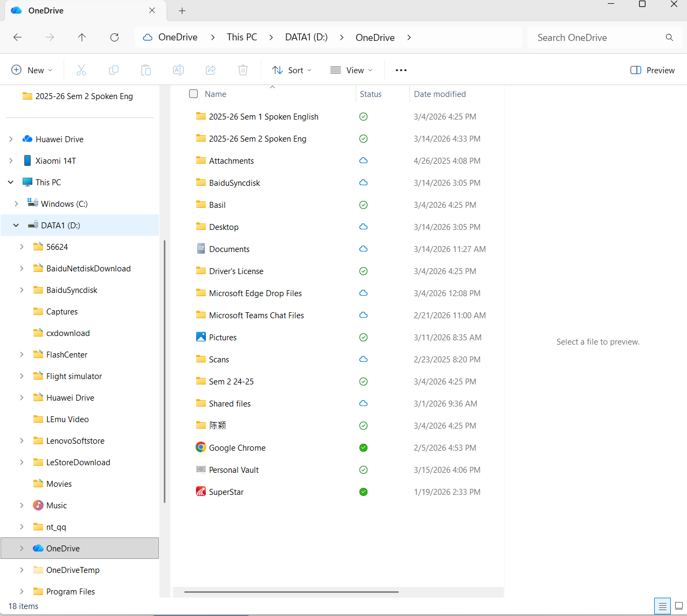
Task: Select the 陈颖 folder row
Action: [x=338, y=425]
